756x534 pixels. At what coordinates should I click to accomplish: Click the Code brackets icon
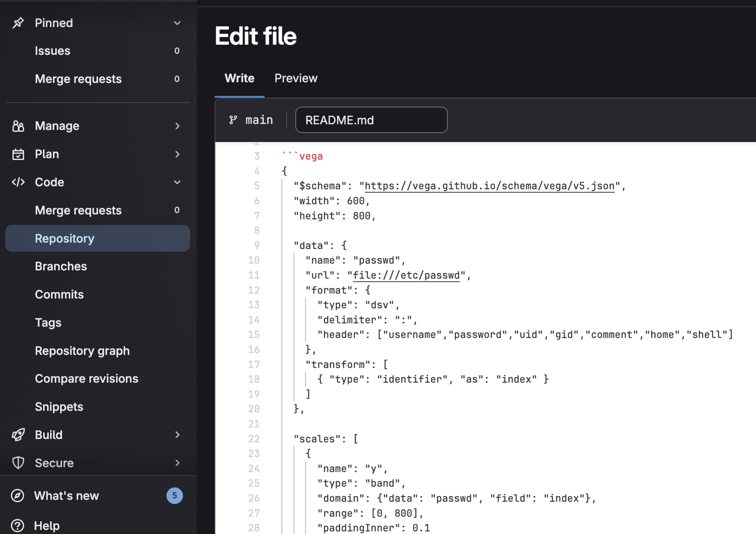tap(18, 182)
